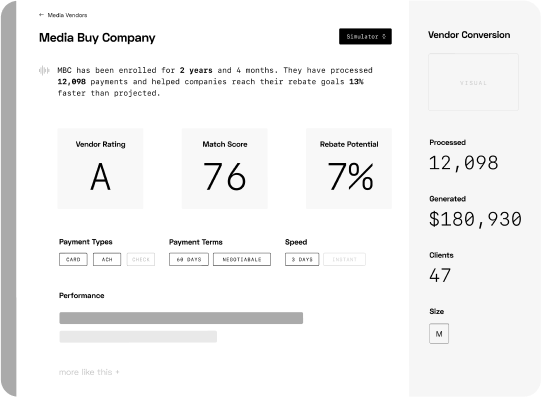541x397 pixels.
Task: Click the Vendor Conversion VISUAL placeholder
Action: click(473, 82)
